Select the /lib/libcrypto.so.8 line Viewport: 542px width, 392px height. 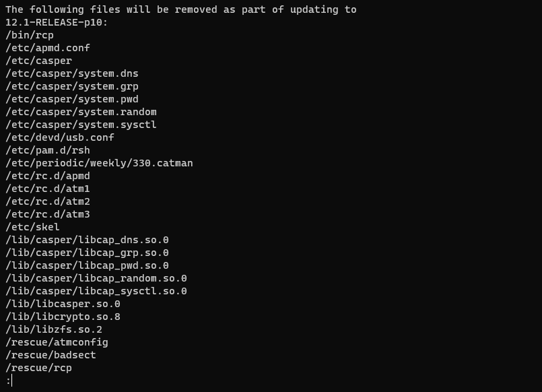(63, 317)
